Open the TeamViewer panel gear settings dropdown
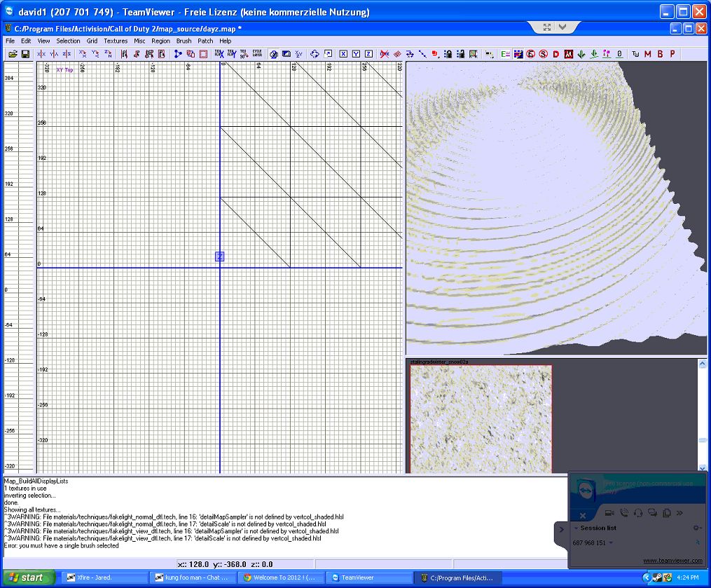This screenshot has width=711, height=588. (x=696, y=528)
